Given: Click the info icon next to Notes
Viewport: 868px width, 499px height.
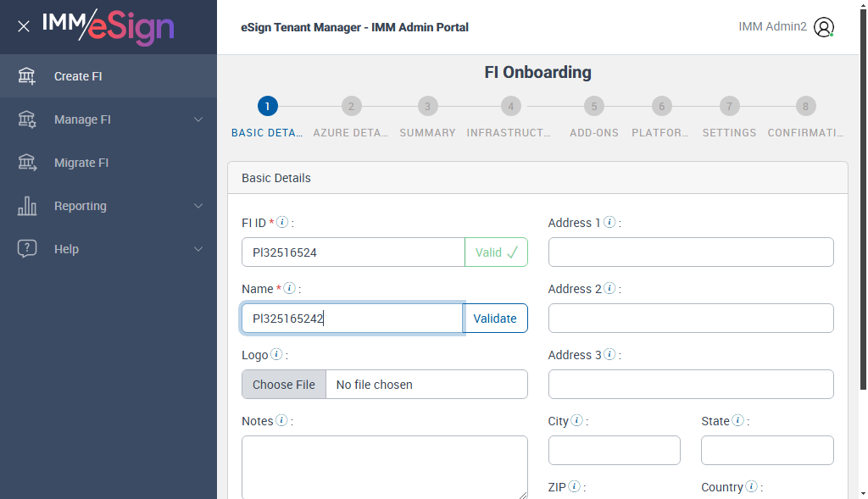Looking at the screenshot, I should click(281, 420).
